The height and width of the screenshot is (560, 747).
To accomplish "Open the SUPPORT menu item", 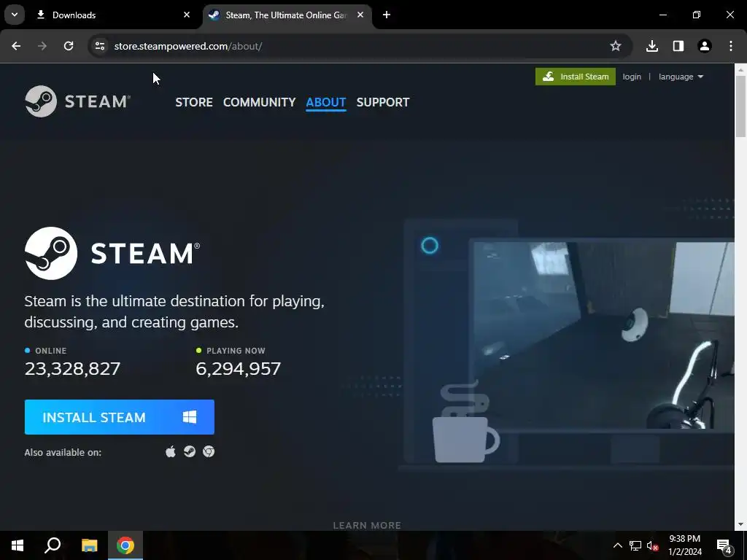I will pyautogui.click(x=383, y=102).
